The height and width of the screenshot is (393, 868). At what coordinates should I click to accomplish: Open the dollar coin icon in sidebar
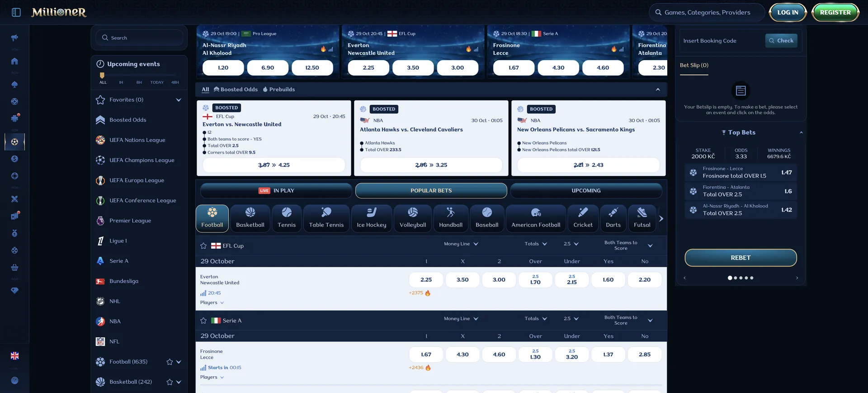14,159
